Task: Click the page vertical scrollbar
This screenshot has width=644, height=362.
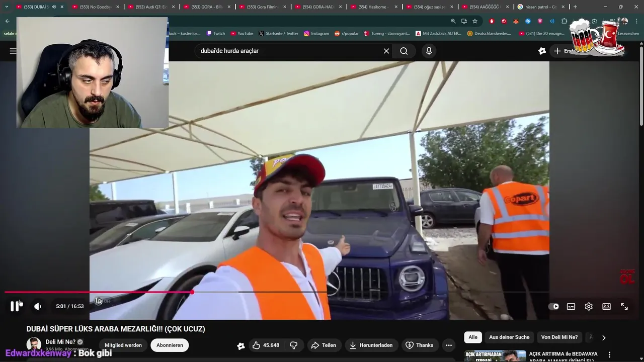Action: 641,85
